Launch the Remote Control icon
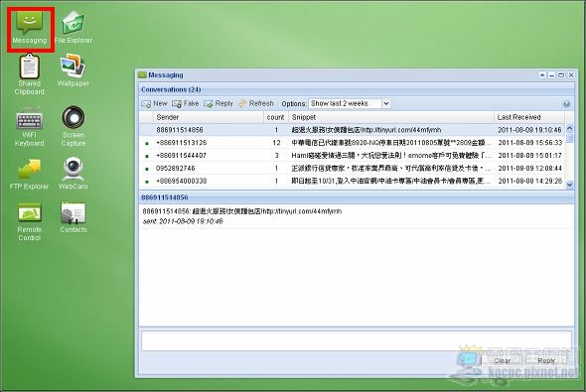Screen dimensions: 586x392 29,221
